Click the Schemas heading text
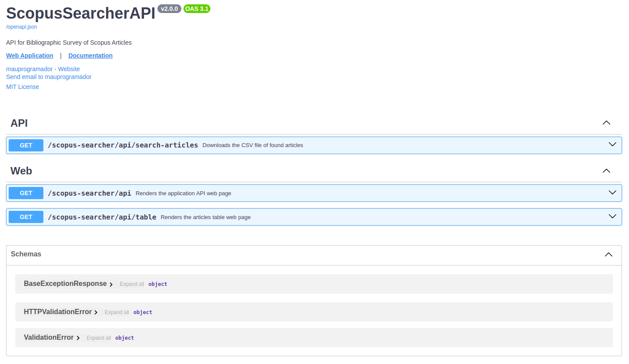This screenshot has width=629, height=364. click(x=26, y=254)
